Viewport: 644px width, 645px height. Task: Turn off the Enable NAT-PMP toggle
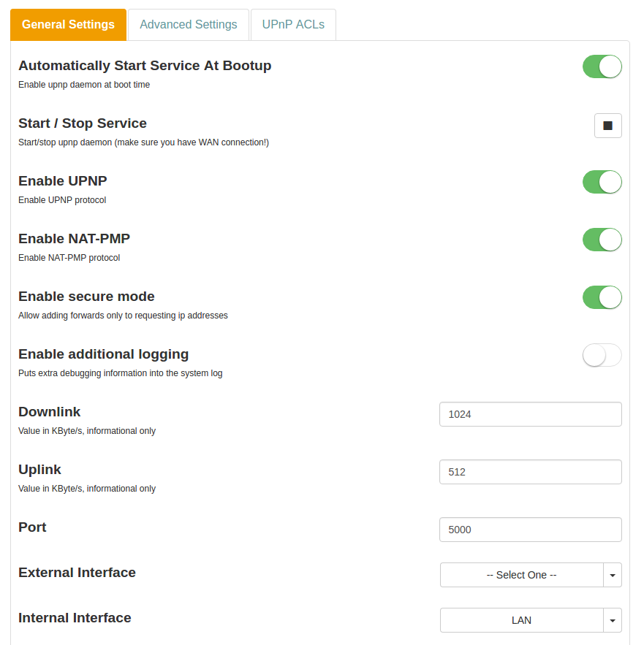pos(602,240)
